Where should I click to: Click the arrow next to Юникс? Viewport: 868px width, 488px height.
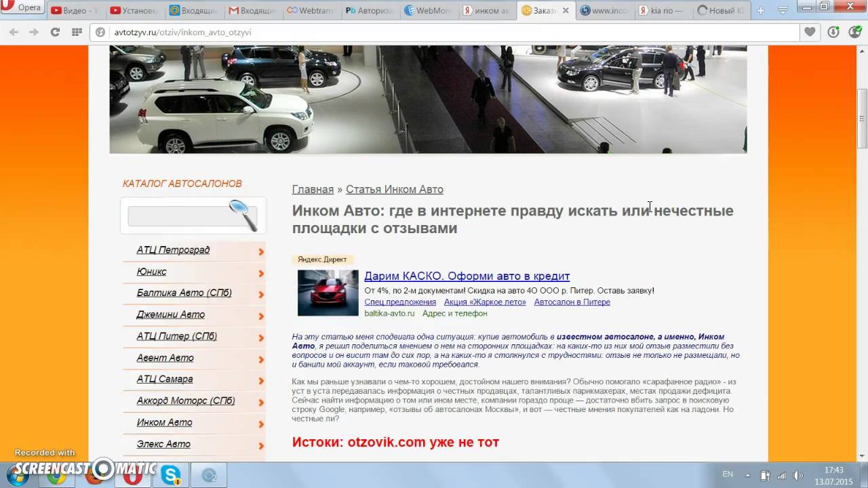261,274
